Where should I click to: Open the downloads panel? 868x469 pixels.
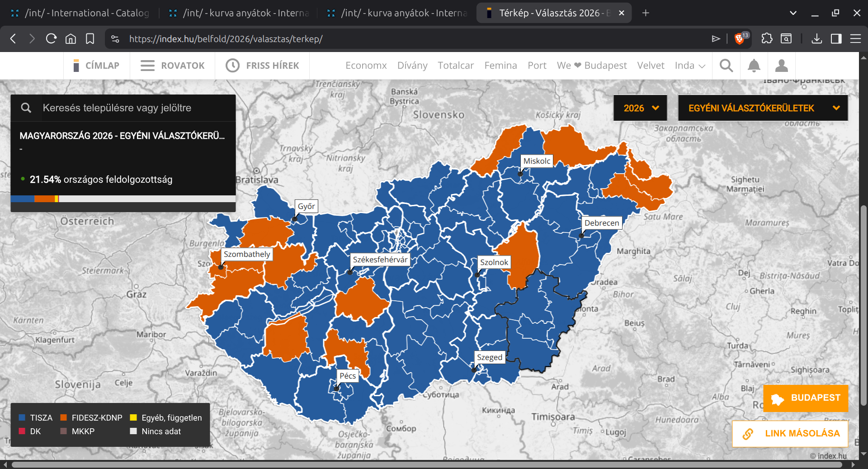(816, 39)
